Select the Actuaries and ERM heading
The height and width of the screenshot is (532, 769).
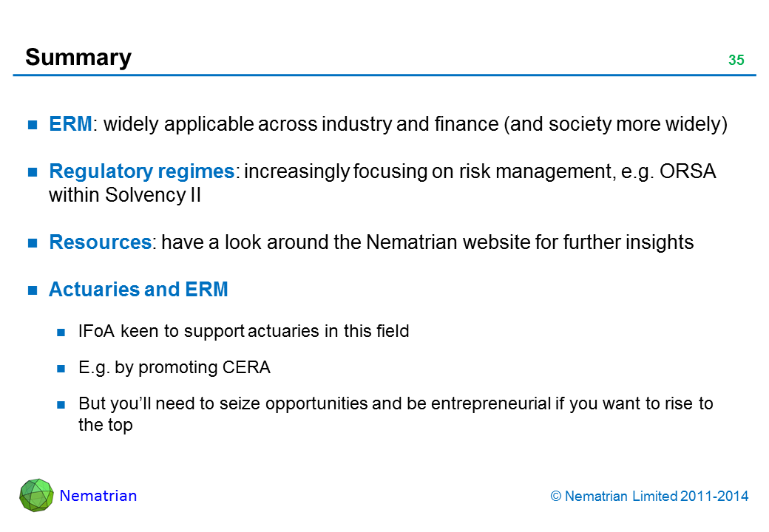tap(138, 290)
